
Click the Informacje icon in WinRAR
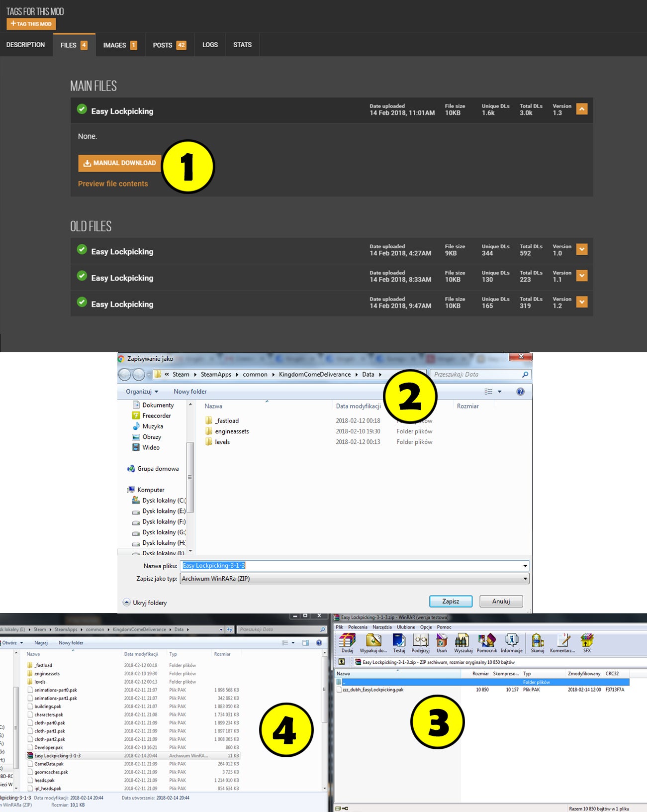pos(512,643)
